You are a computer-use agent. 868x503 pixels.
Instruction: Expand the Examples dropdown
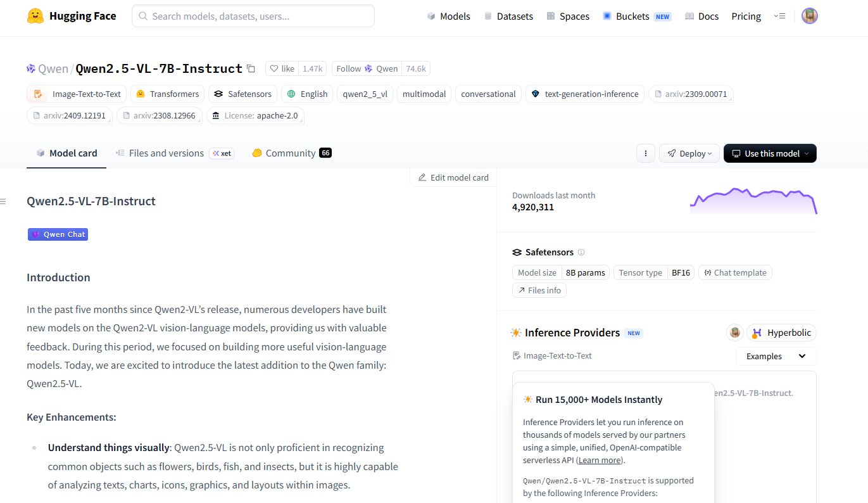click(x=776, y=356)
